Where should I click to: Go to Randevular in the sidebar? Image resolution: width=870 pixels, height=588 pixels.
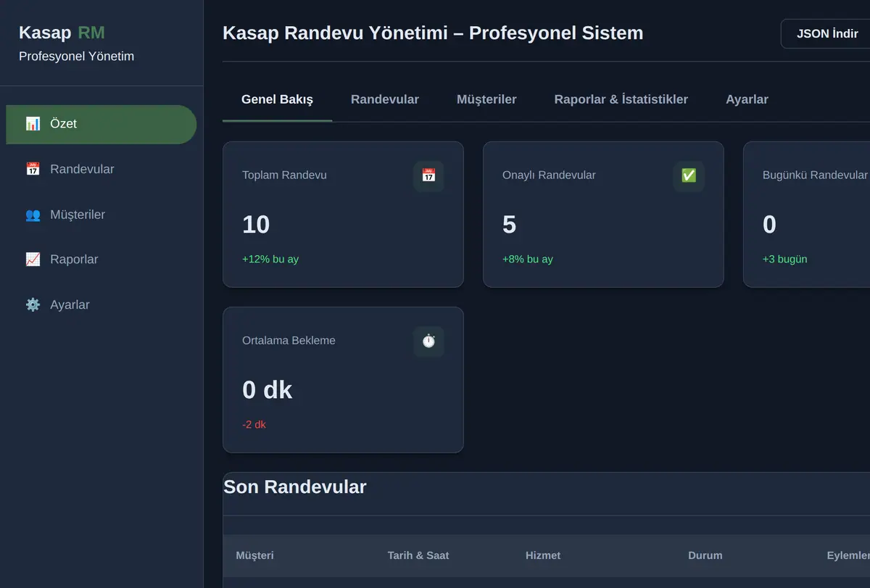click(101, 169)
